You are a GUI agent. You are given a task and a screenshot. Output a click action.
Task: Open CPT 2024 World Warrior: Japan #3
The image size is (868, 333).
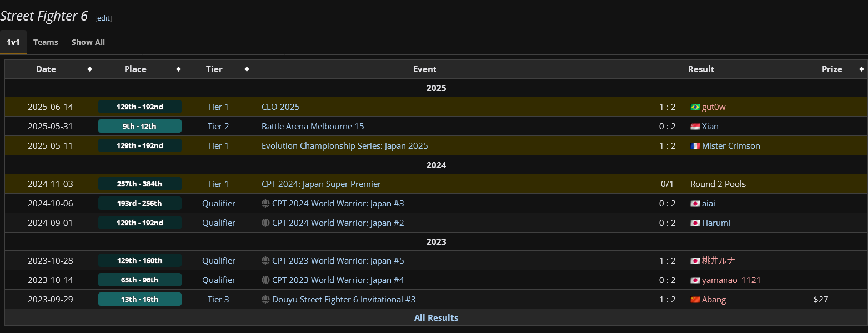click(x=338, y=204)
